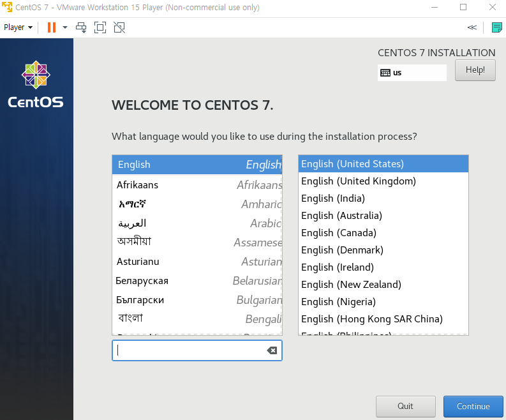The height and width of the screenshot is (420, 506).
Task: Choose English (United States) locale
Action: [383, 163]
